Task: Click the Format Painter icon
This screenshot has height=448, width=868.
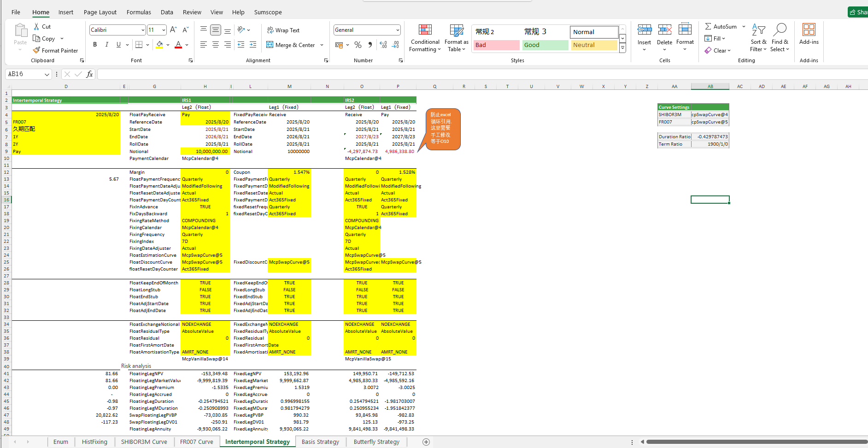Action: 37,50
